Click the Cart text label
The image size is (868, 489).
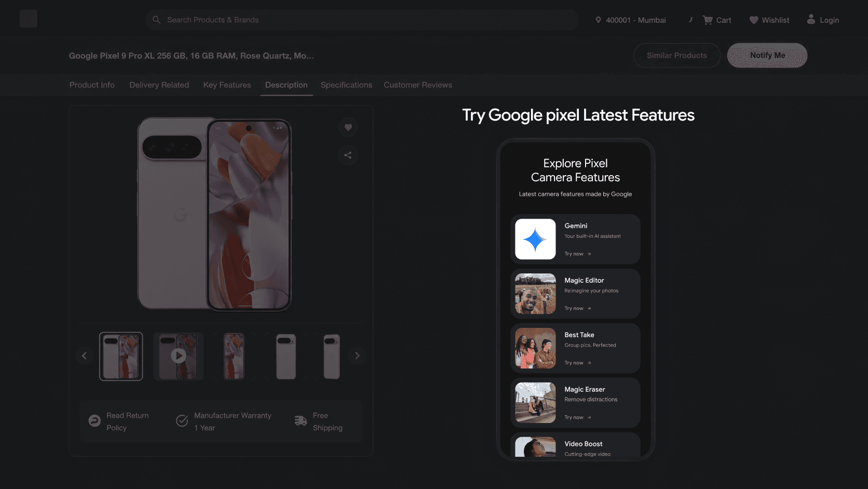click(724, 20)
